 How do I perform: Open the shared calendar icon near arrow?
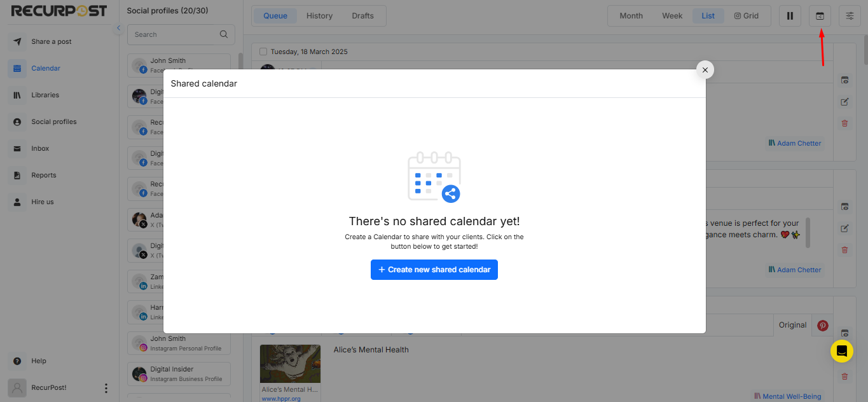820,15
